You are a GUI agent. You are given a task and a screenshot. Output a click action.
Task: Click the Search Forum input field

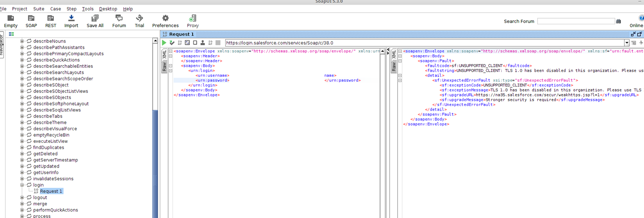(x=576, y=21)
